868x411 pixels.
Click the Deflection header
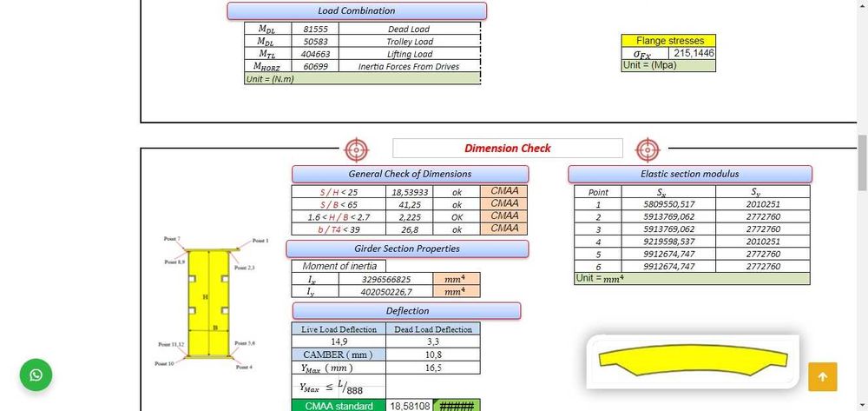tap(407, 311)
